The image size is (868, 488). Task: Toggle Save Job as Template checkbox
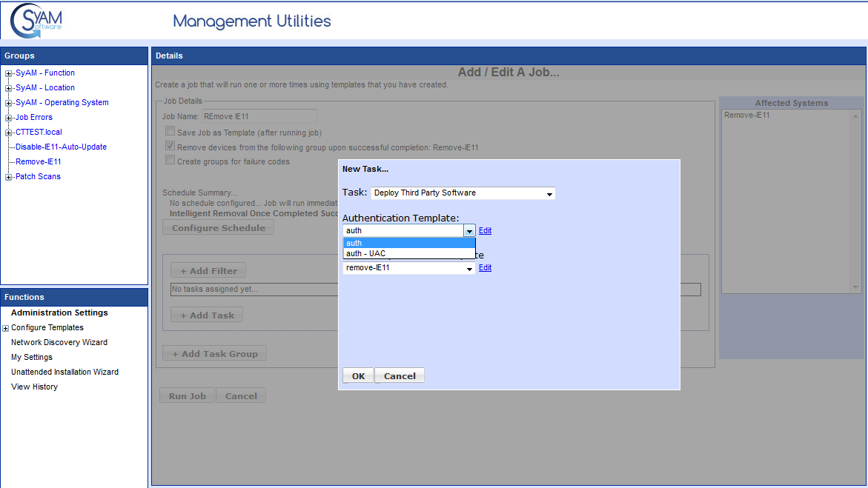[x=170, y=132]
